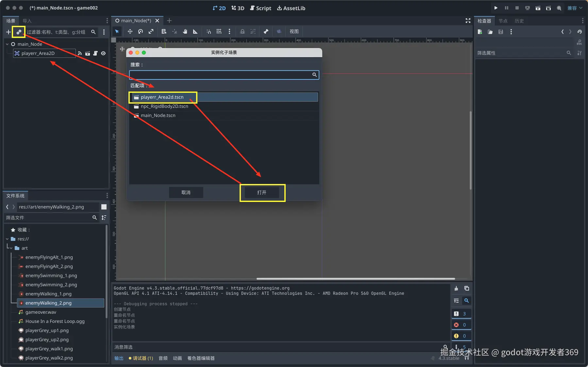Run the project with Play button
Image resolution: width=588 pixels, height=367 pixels.
pos(496,8)
